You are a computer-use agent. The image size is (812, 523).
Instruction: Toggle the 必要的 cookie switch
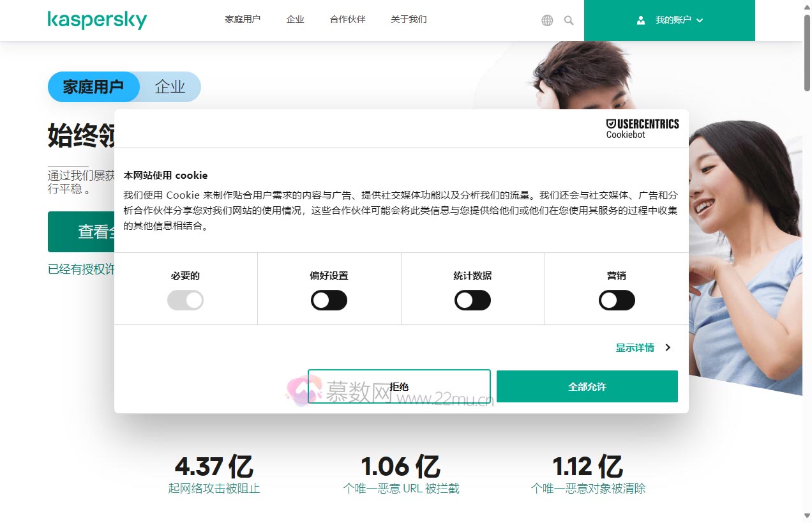(185, 300)
